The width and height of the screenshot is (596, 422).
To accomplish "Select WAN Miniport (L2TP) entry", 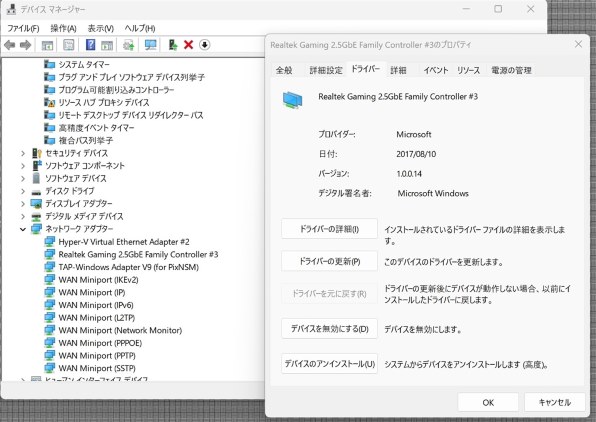I will (97, 317).
